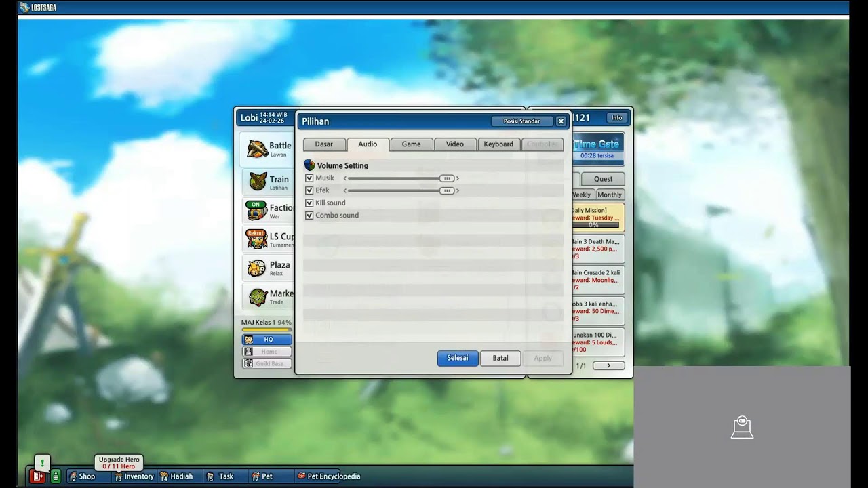The height and width of the screenshot is (488, 868).
Task: Disable the Kill sound checkbox
Action: click(309, 203)
